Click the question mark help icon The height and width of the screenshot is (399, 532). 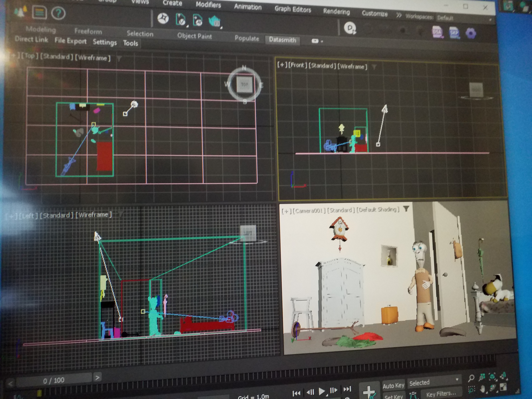(58, 13)
